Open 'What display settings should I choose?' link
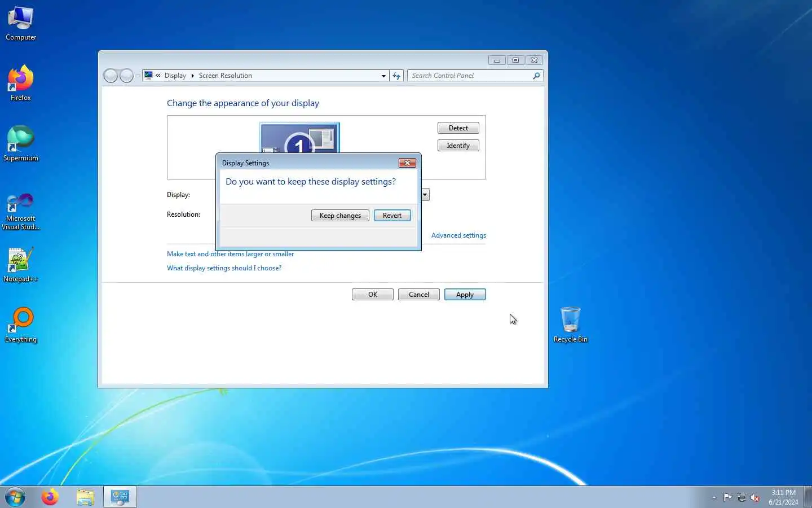 point(224,268)
